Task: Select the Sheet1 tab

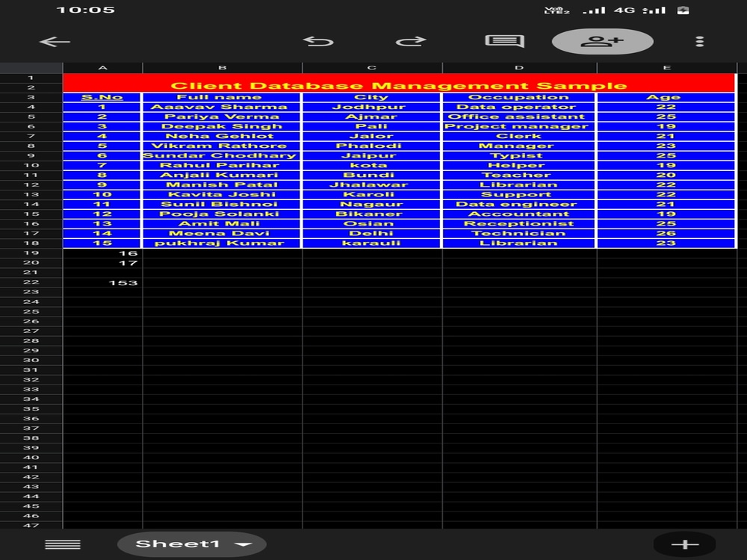Action: pos(191,544)
